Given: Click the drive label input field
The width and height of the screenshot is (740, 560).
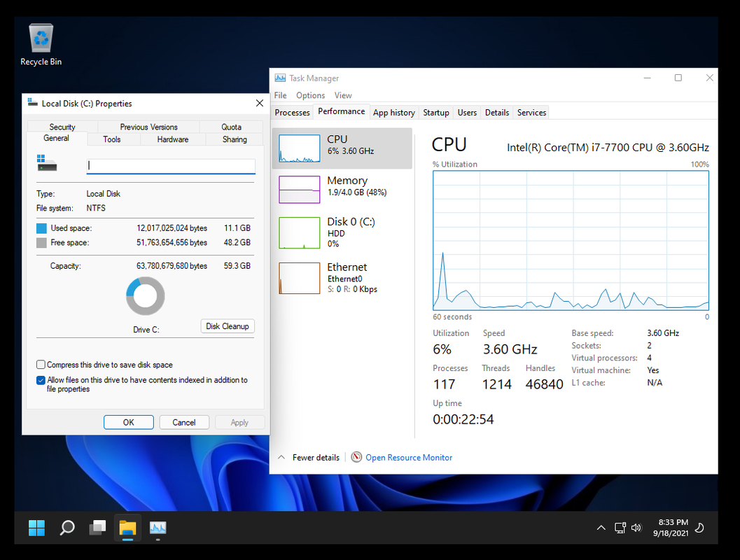Looking at the screenshot, I should [x=171, y=166].
